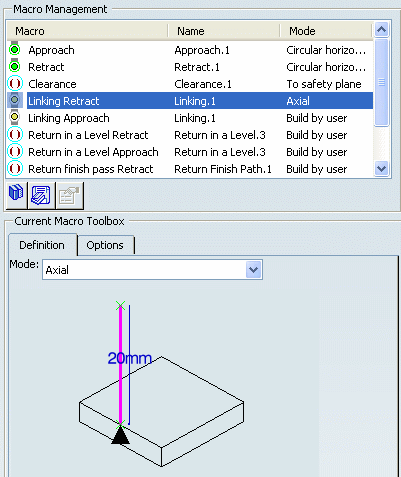This screenshot has width=401, height=477.
Task: Click the grayed-out macro properties icon
Action: click(x=69, y=195)
